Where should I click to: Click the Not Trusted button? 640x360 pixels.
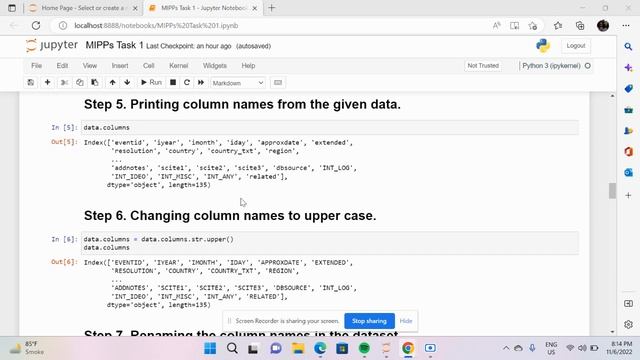click(483, 66)
